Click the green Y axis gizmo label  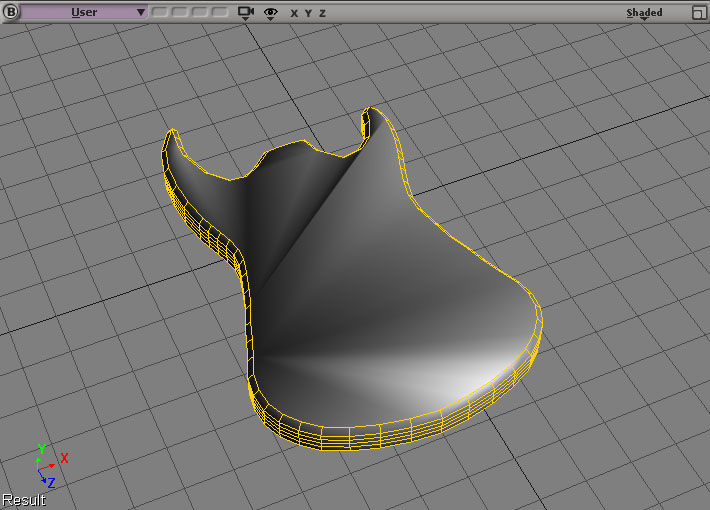pyautogui.click(x=42, y=448)
